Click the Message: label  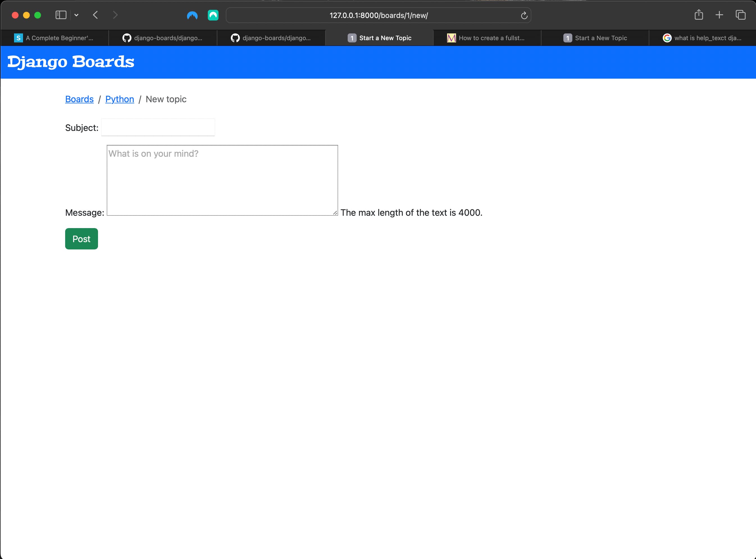85,213
